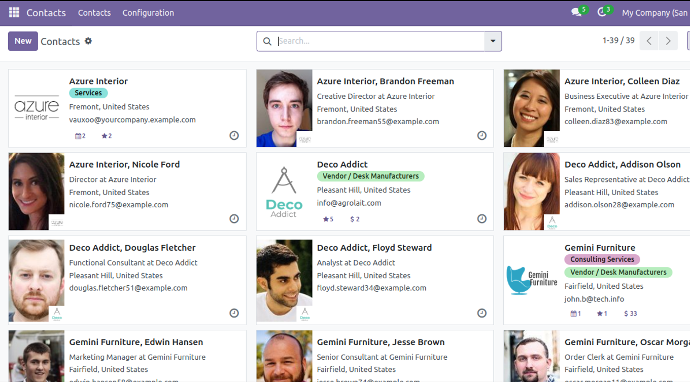Open activity clock on Azure Interior card

(234, 136)
